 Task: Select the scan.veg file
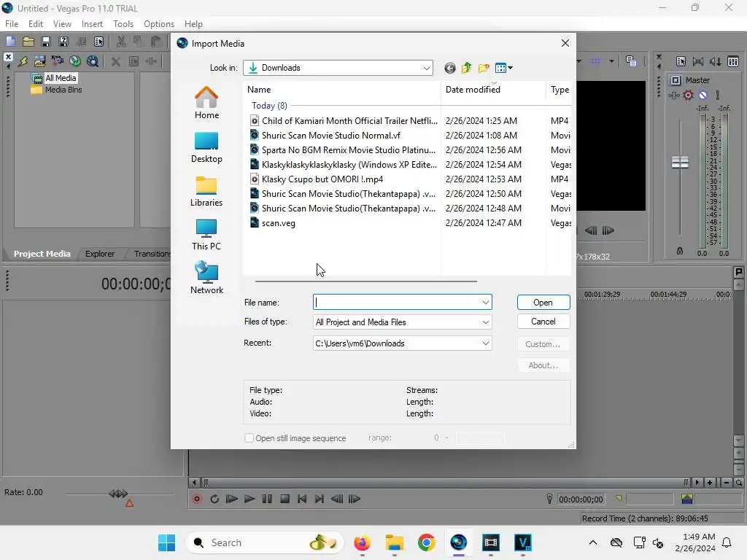tap(279, 223)
